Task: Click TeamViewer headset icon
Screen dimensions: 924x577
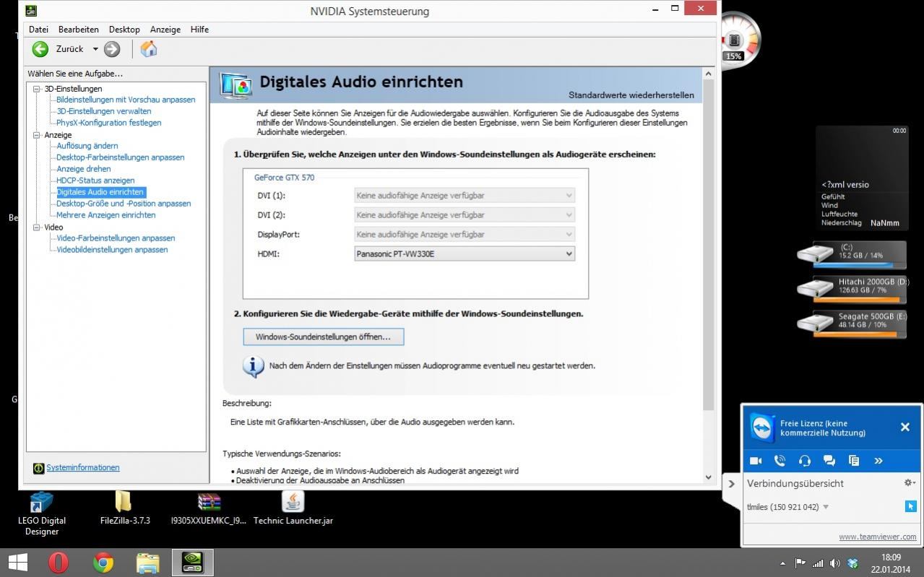Action: pyautogui.click(x=805, y=461)
